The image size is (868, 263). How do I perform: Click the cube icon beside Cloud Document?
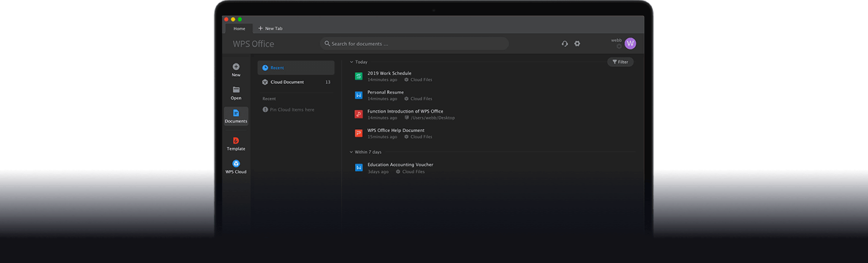click(x=265, y=82)
